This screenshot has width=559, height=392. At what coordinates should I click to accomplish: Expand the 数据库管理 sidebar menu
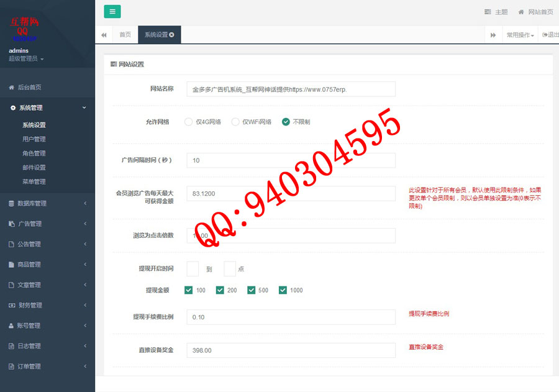[47, 203]
